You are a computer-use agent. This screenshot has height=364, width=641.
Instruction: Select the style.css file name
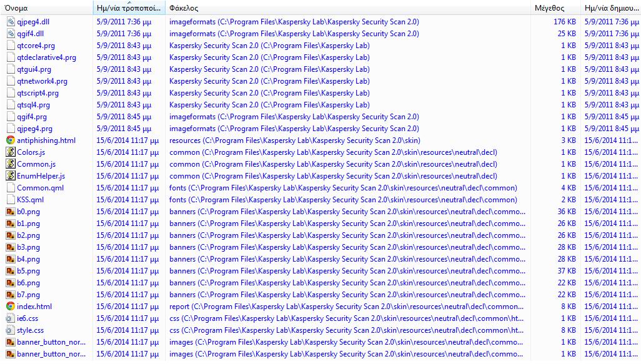pos(30,330)
